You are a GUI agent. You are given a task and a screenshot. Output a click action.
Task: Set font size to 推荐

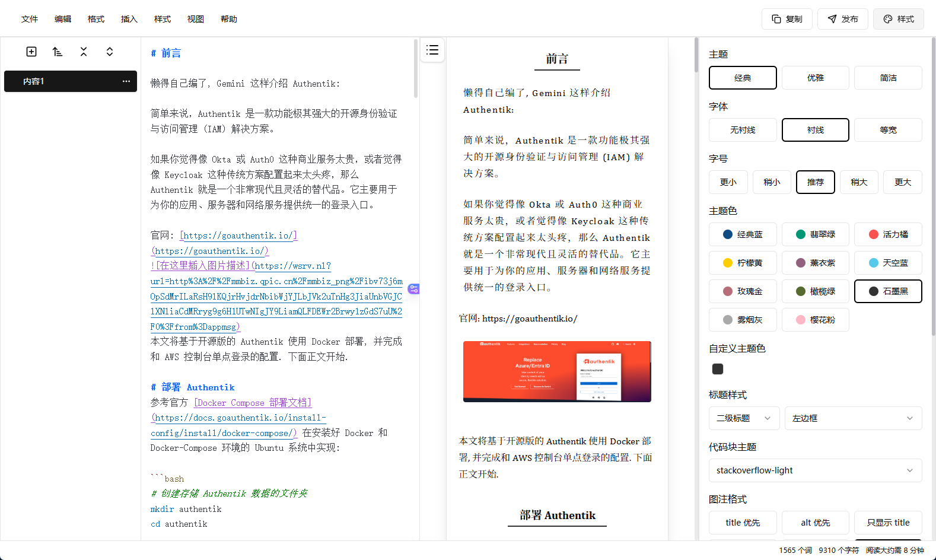tap(816, 182)
